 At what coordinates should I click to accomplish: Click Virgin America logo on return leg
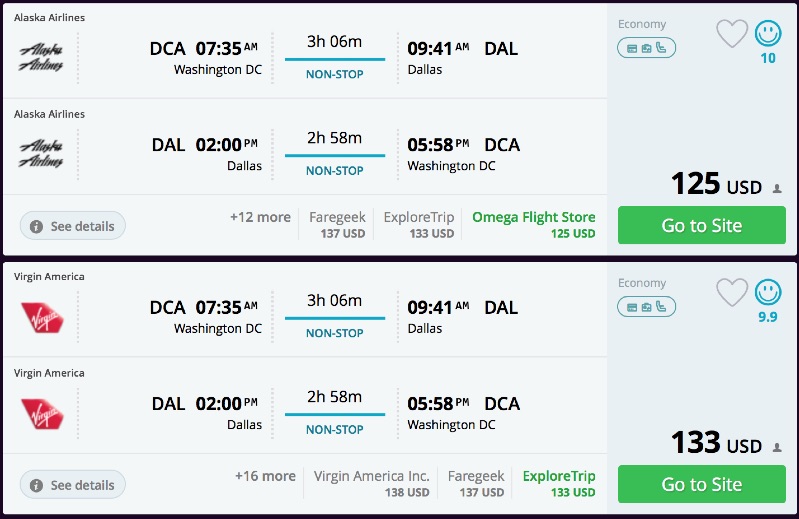(x=41, y=412)
